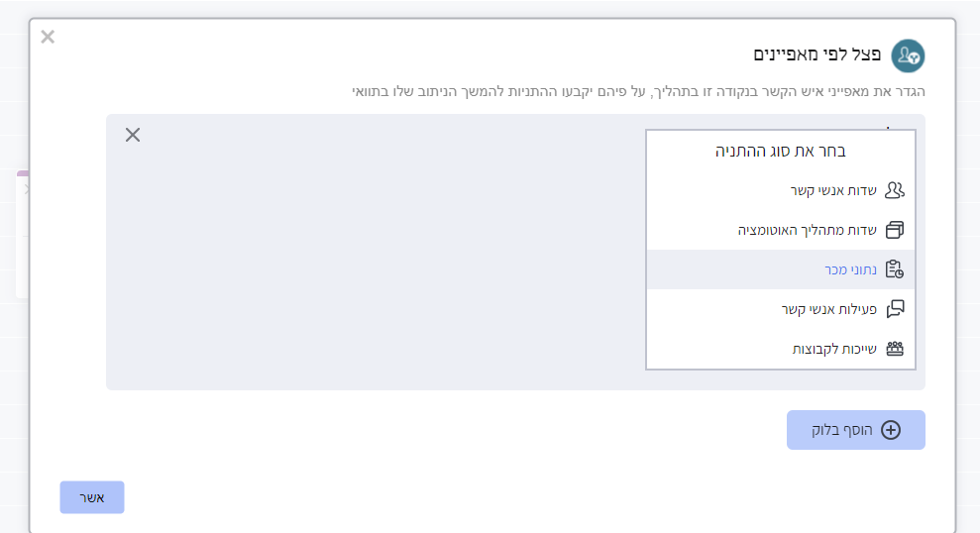Click the plus circle icon in הוסף בלוק

(x=891, y=430)
